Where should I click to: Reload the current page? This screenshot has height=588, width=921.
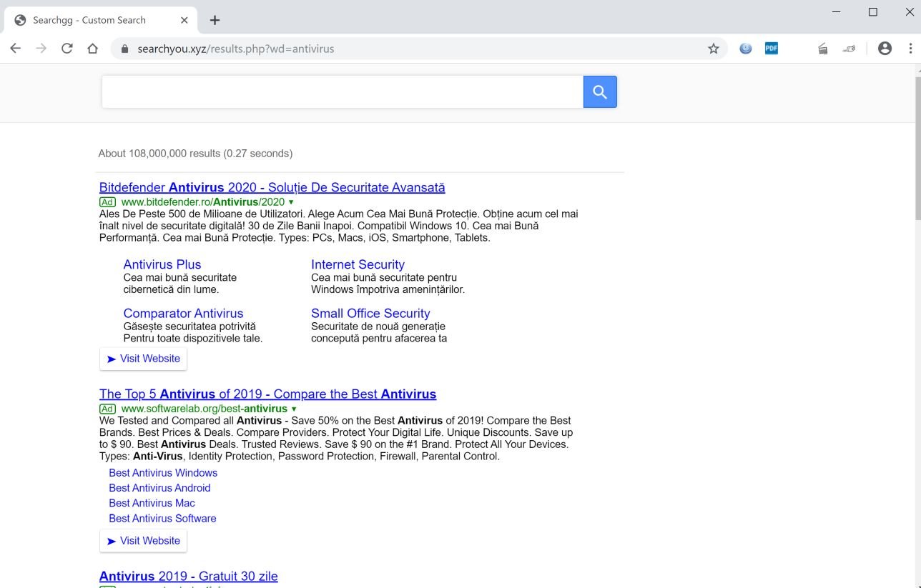click(67, 49)
